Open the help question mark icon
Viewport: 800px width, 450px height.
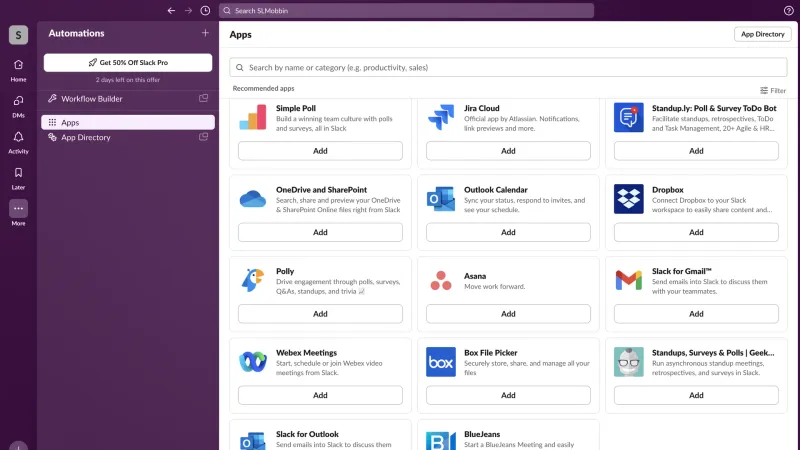point(788,10)
